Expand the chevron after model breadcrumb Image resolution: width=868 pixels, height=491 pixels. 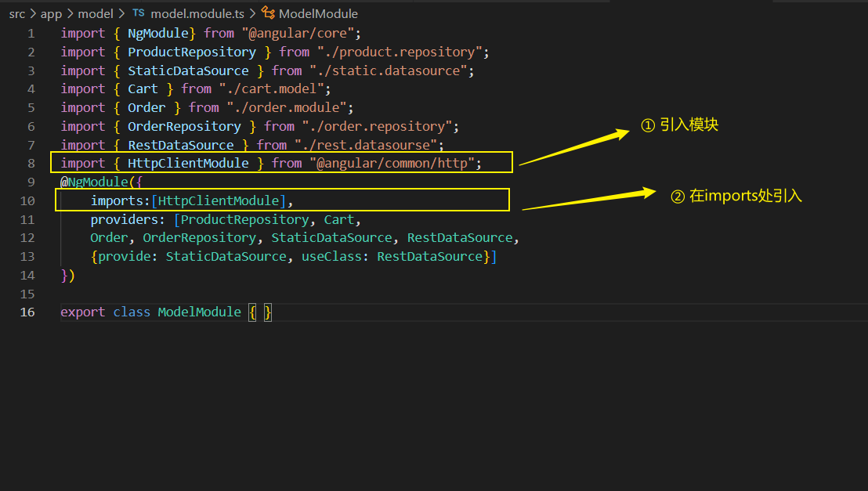click(x=121, y=14)
